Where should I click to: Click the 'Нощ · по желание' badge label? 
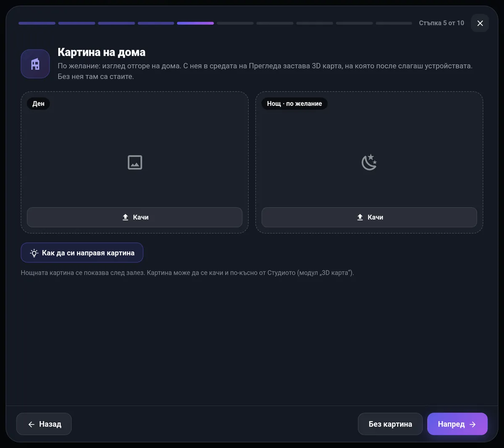pyautogui.click(x=294, y=104)
